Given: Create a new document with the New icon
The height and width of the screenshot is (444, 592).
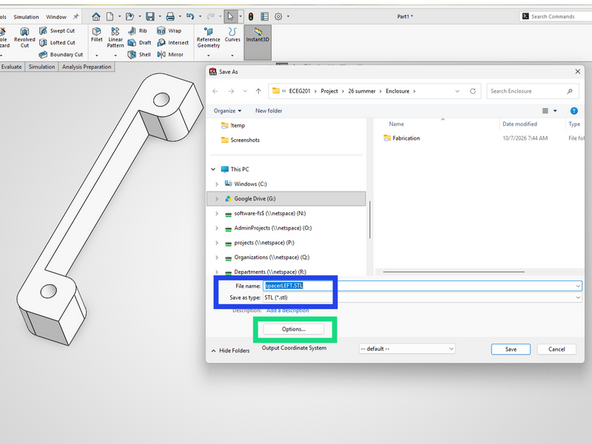Looking at the screenshot, I should click(x=110, y=17).
